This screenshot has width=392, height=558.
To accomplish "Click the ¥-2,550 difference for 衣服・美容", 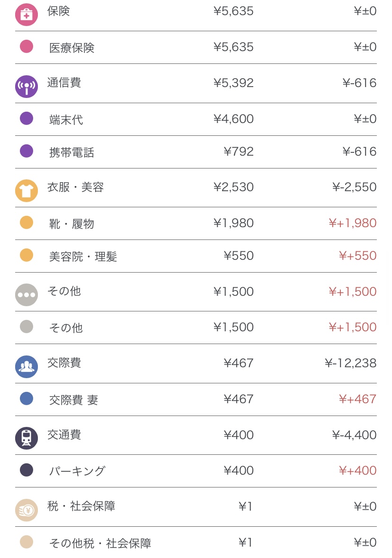I will click(x=354, y=187).
